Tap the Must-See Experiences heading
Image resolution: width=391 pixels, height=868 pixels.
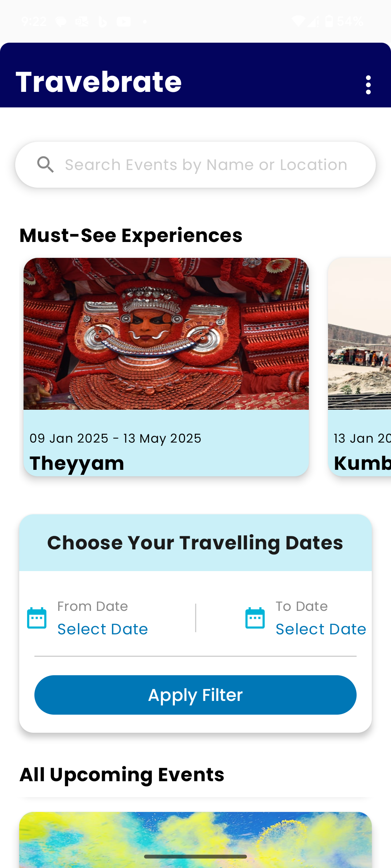coord(131,235)
